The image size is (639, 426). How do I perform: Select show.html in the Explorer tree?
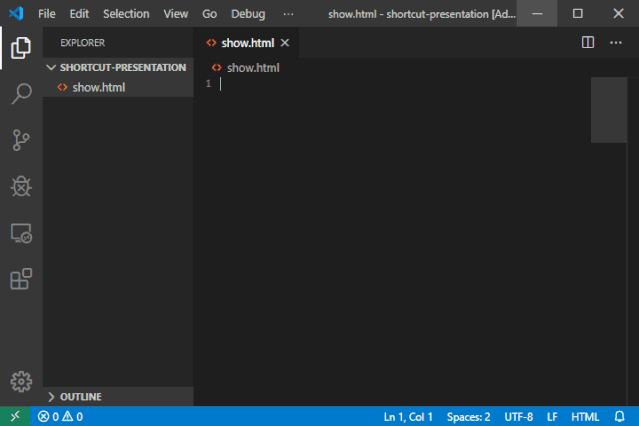(x=118, y=87)
